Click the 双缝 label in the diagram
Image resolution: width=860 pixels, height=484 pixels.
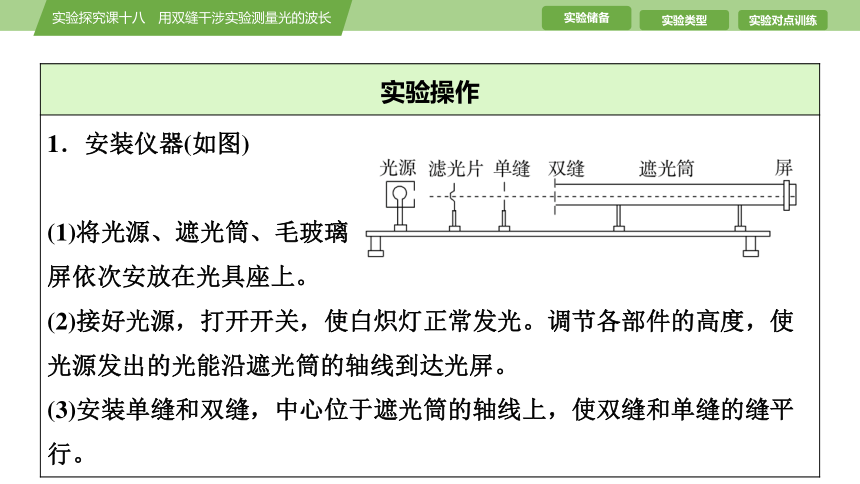click(566, 168)
